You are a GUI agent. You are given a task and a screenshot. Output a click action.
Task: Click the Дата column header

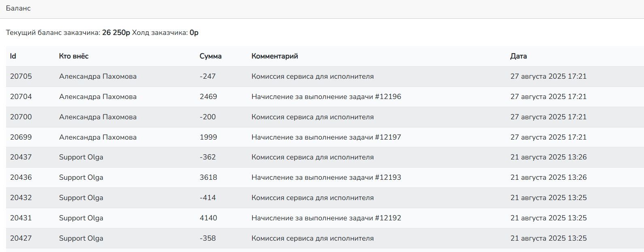518,56
